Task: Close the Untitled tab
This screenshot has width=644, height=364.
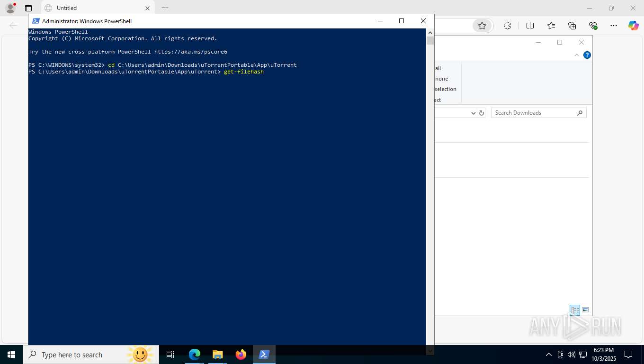Action: [147, 8]
